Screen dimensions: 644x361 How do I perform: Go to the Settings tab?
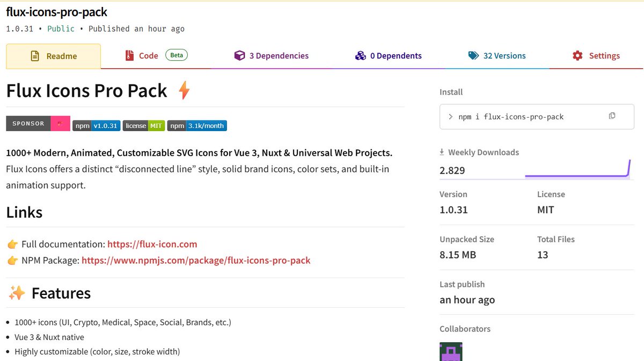596,56
